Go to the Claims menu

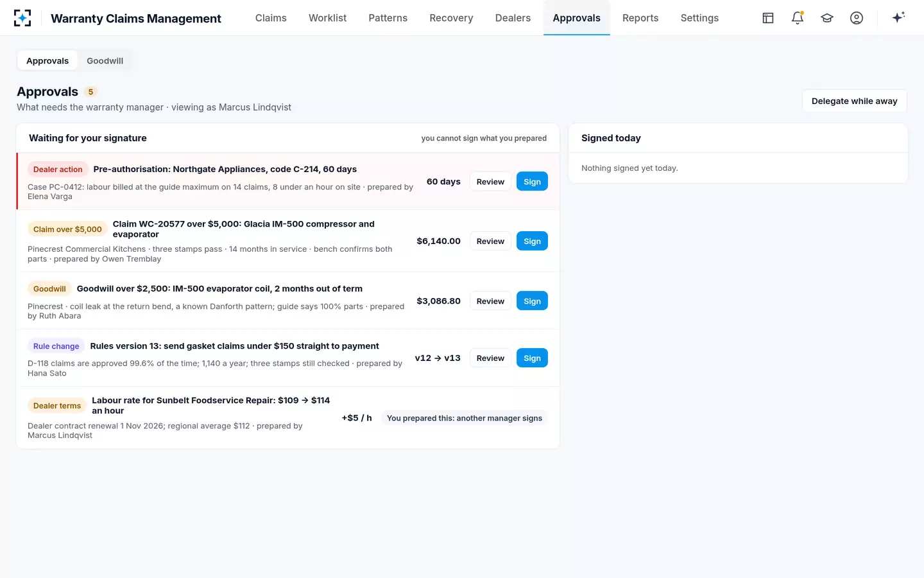pyautogui.click(x=271, y=18)
